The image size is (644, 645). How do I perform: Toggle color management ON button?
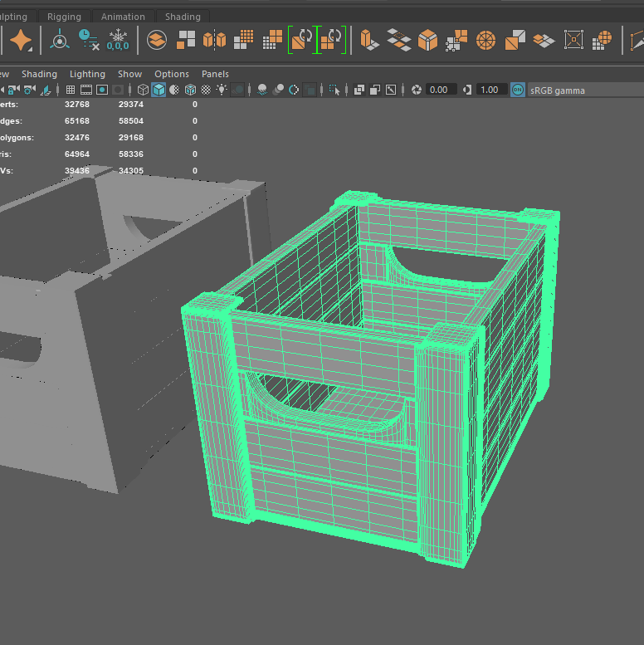(x=518, y=90)
